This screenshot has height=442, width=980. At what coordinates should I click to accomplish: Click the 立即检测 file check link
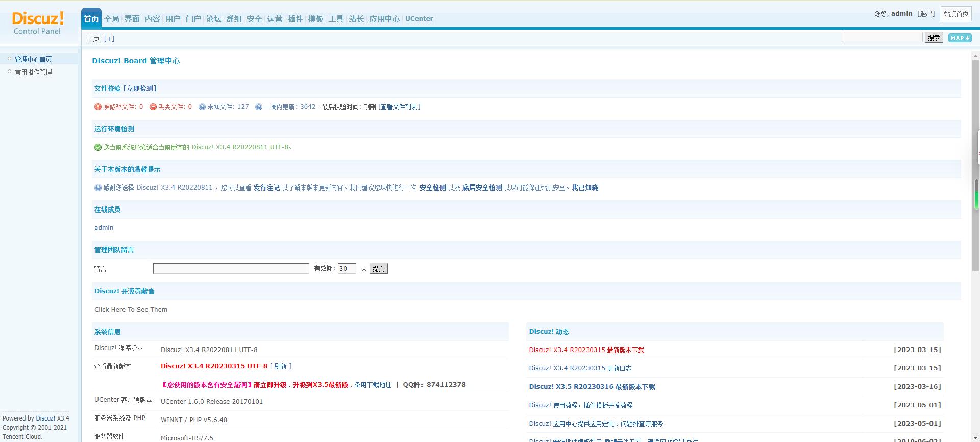140,88
